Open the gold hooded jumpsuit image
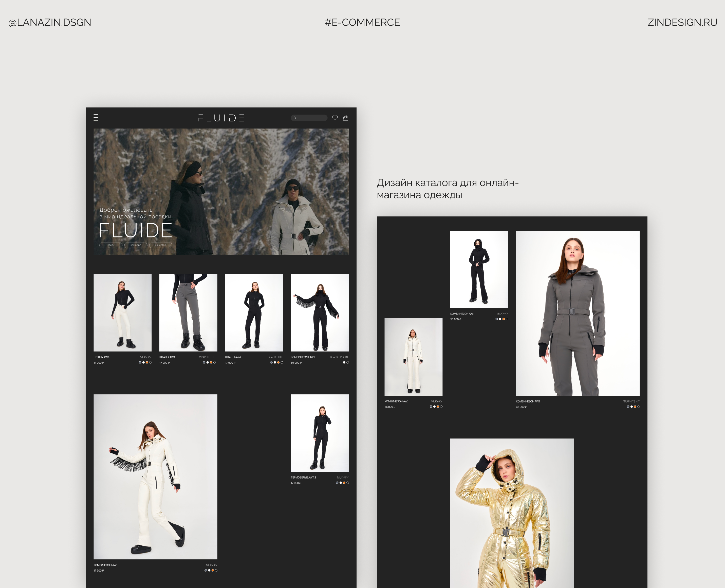 (512, 513)
